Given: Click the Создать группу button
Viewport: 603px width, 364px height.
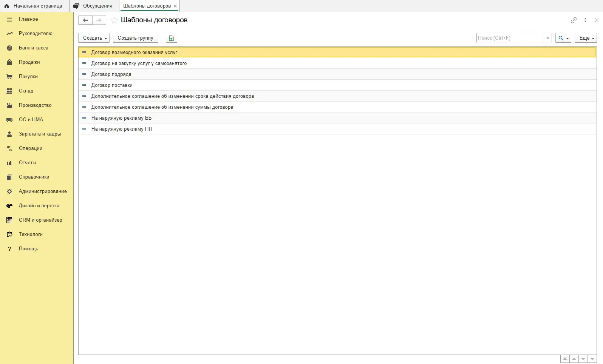Looking at the screenshot, I should tap(136, 38).
